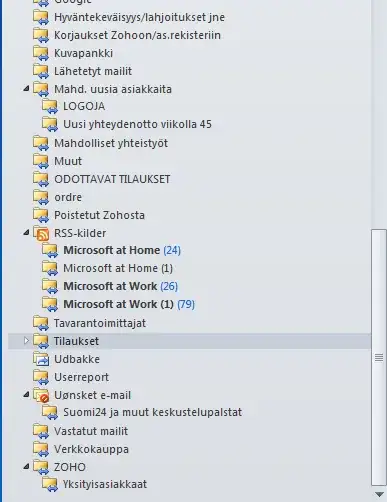Open the Userreport folder

click(81, 377)
